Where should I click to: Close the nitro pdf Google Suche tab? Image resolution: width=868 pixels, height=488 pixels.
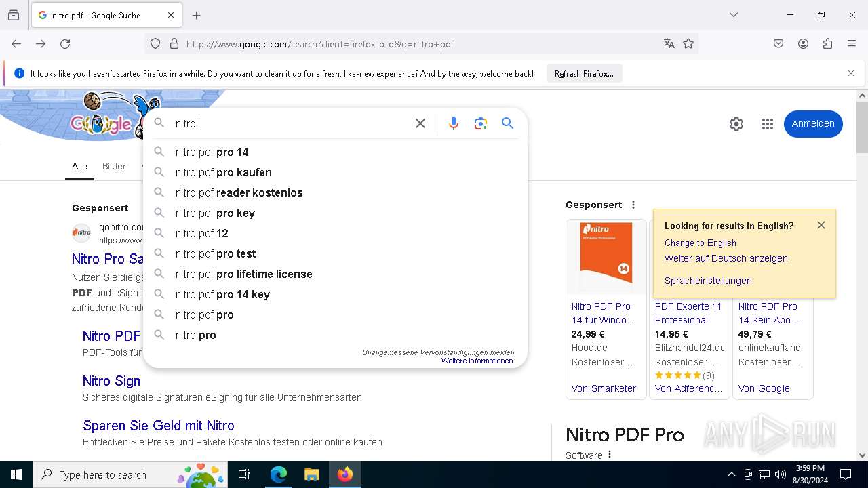pos(171,15)
